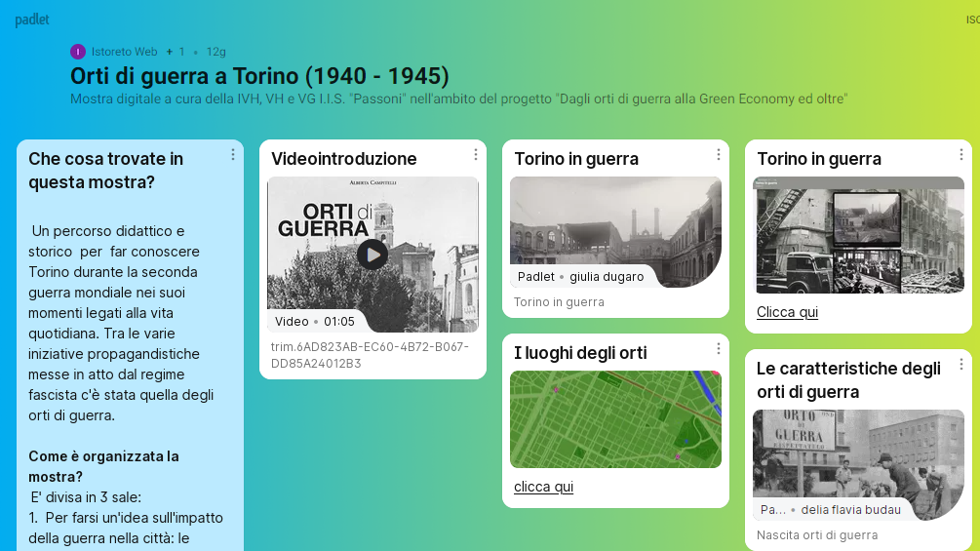Open the 'clicca qui' link under the map
The width and height of the screenshot is (980, 551).
click(x=543, y=487)
